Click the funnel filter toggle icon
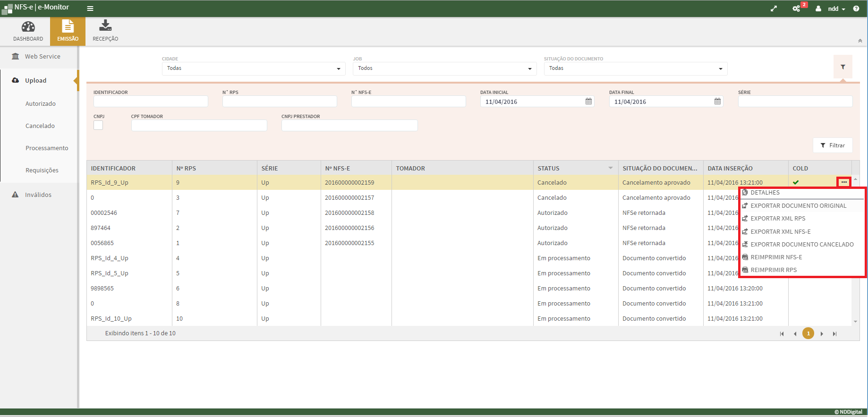This screenshot has width=868, height=417. click(842, 68)
